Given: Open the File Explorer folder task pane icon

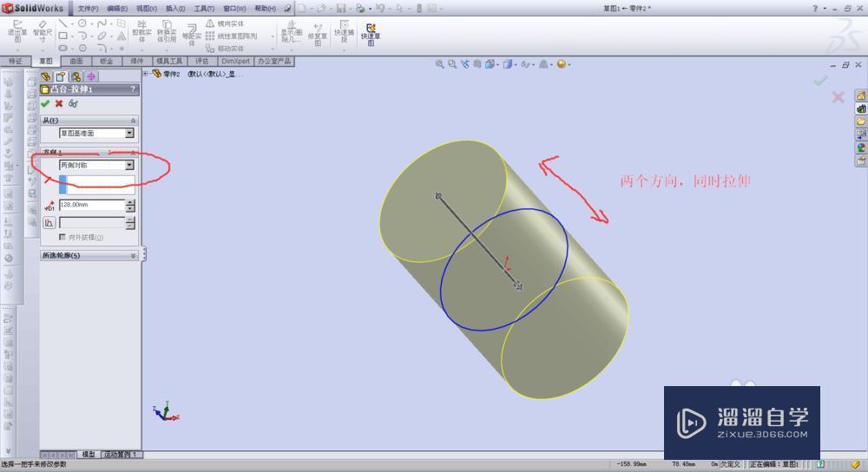Looking at the screenshot, I should pyautogui.click(x=861, y=121).
